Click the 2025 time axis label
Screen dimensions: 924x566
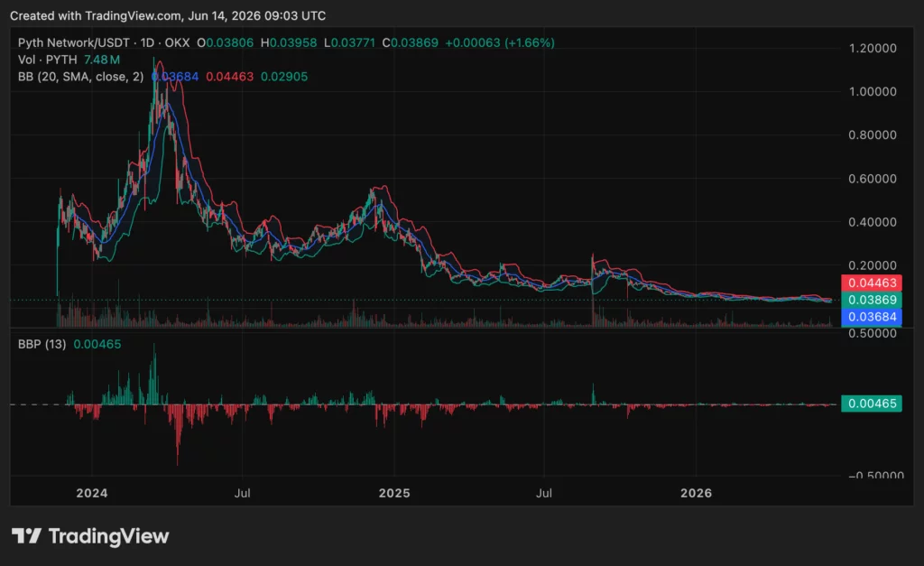click(x=394, y=493)
